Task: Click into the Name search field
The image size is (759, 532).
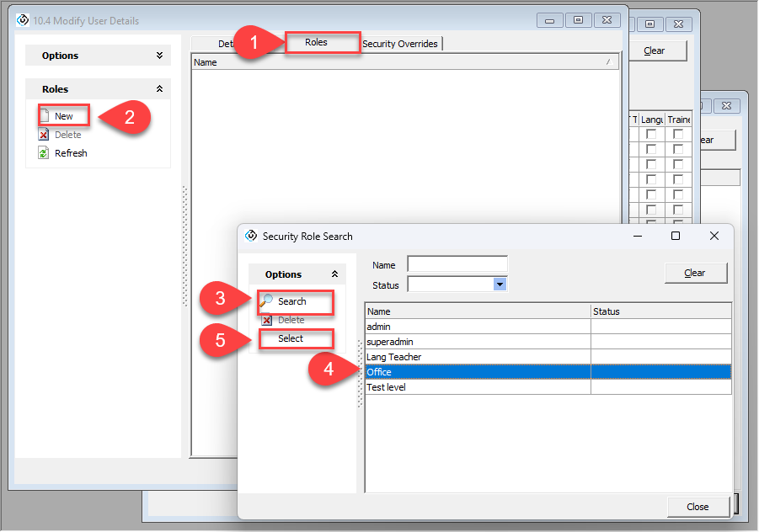Action: [x=457, y=264]
